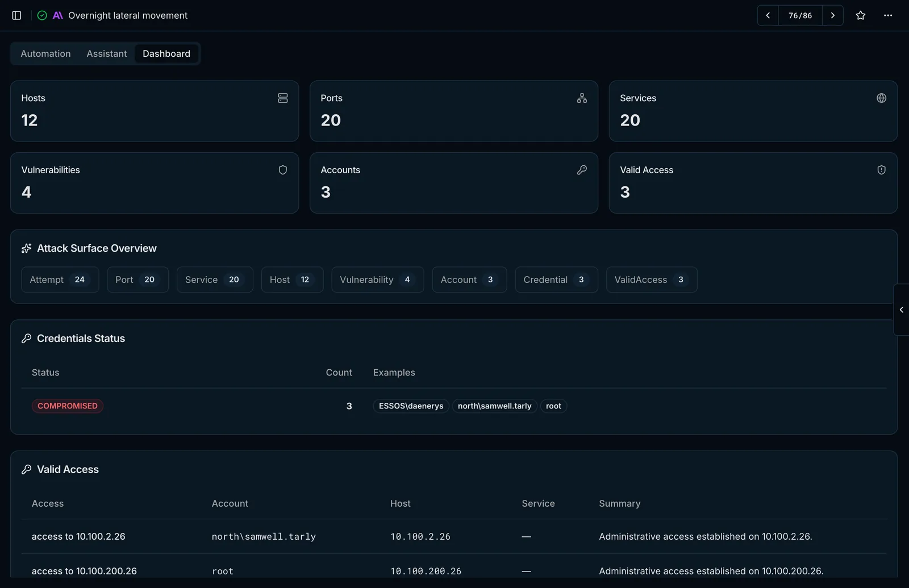
Task: Click the root example tag
Action: point(553,406)
